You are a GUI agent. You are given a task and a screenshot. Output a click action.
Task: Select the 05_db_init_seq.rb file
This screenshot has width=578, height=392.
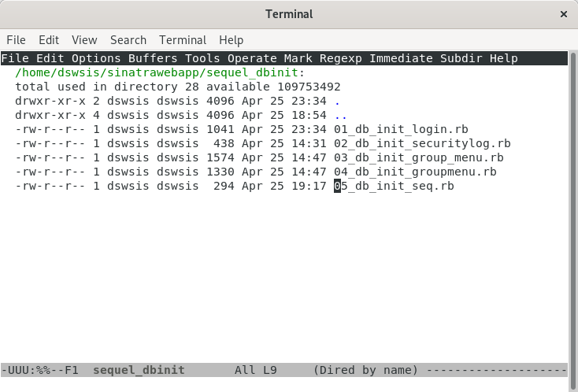point(394,186)
